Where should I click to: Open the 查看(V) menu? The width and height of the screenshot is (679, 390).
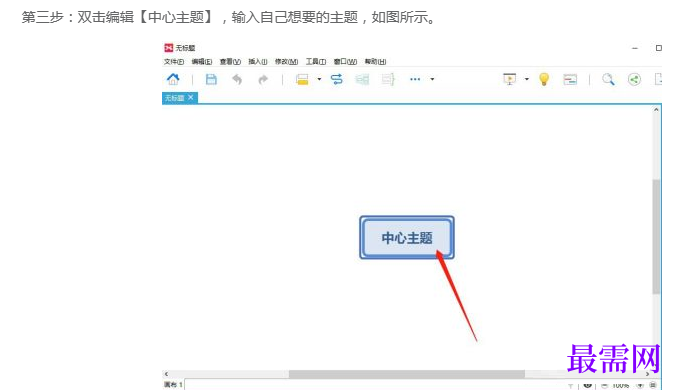(x=230, y=61)
